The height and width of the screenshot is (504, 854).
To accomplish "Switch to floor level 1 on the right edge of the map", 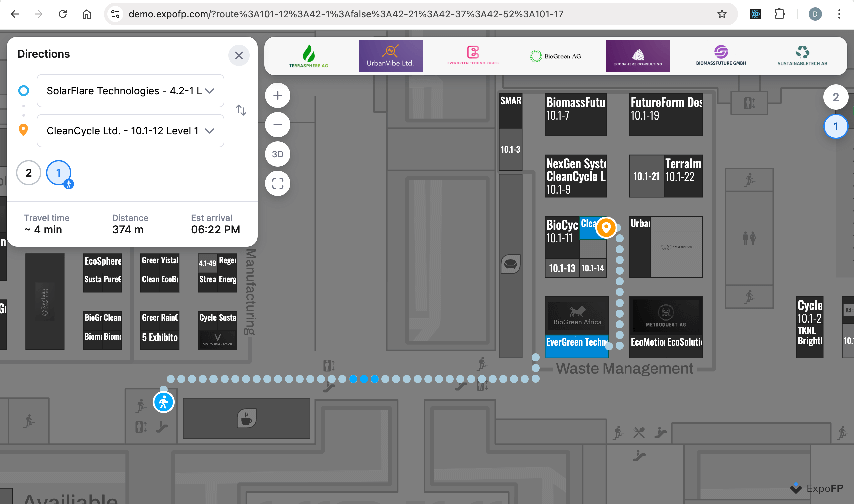I will tap(835, 127).
